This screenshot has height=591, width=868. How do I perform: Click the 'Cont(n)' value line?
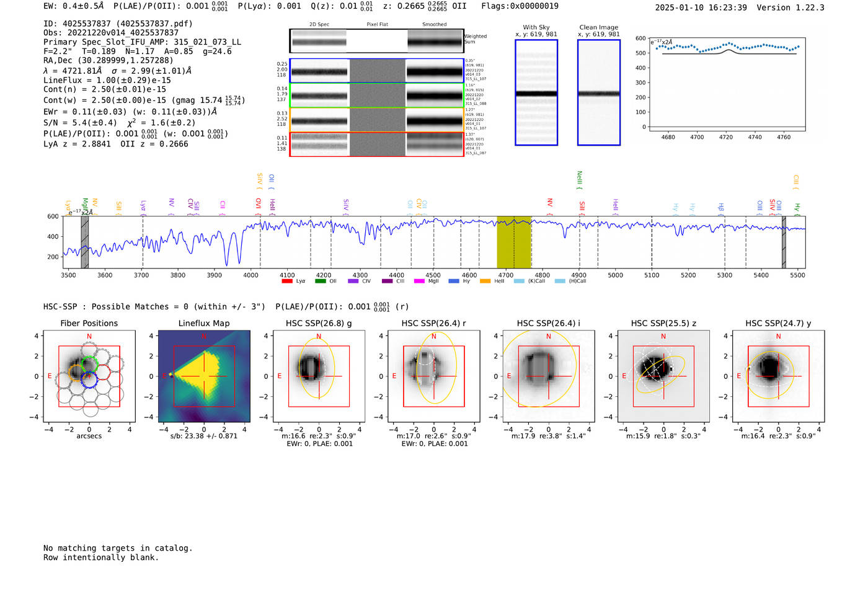point(105,89)
